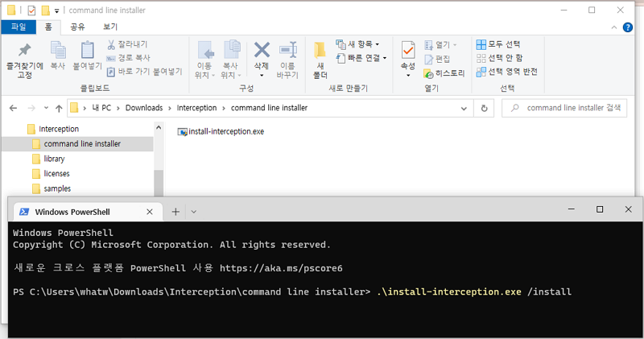Click the title bar properties checkmark icon
This screenshot has height=339, width=644.
click(x=31, y=10)
